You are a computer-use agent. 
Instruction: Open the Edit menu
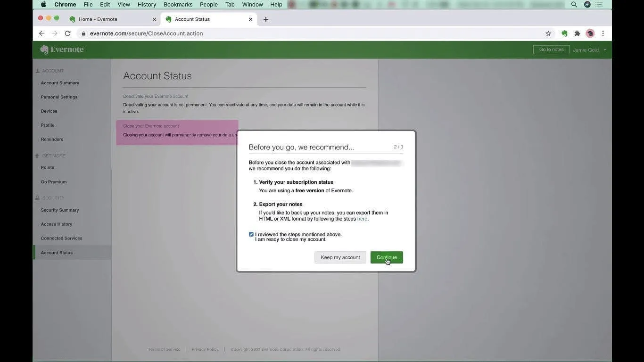105,4
